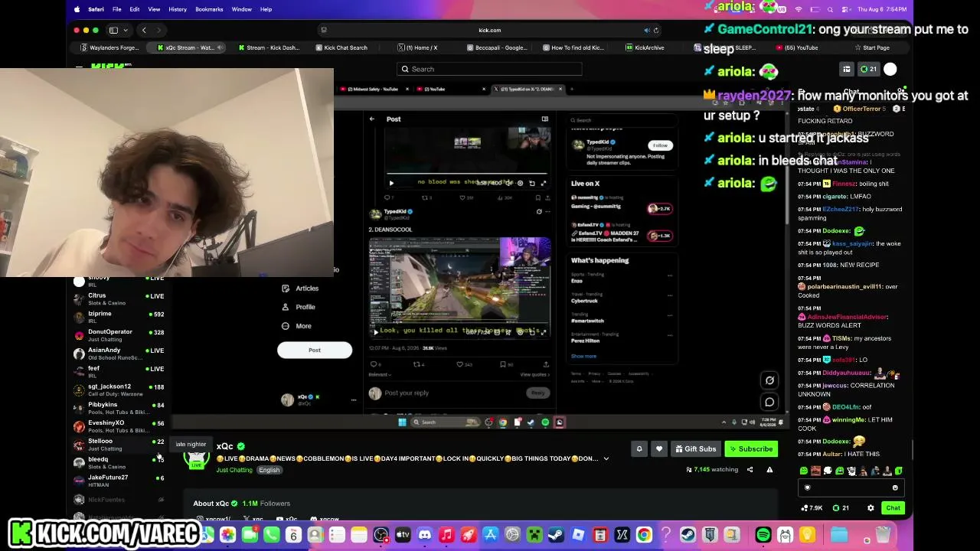Image resolution: width=980 pixels, height=551 pixels.
Task: Switch to the Kick Chat Search tab
Action: [x=341, y=47]
